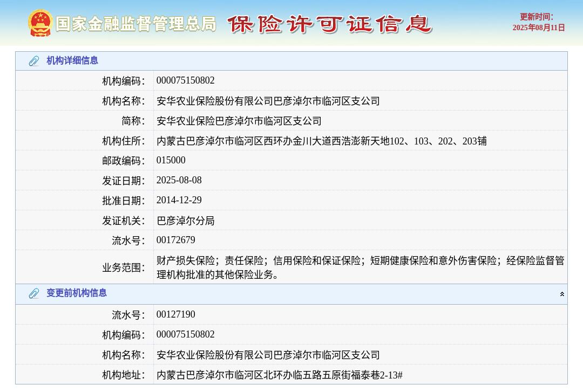Click the national emblem logo icon
Viewport: 583px width, 392px height.
pyautogui.click(x=40, y=23)
